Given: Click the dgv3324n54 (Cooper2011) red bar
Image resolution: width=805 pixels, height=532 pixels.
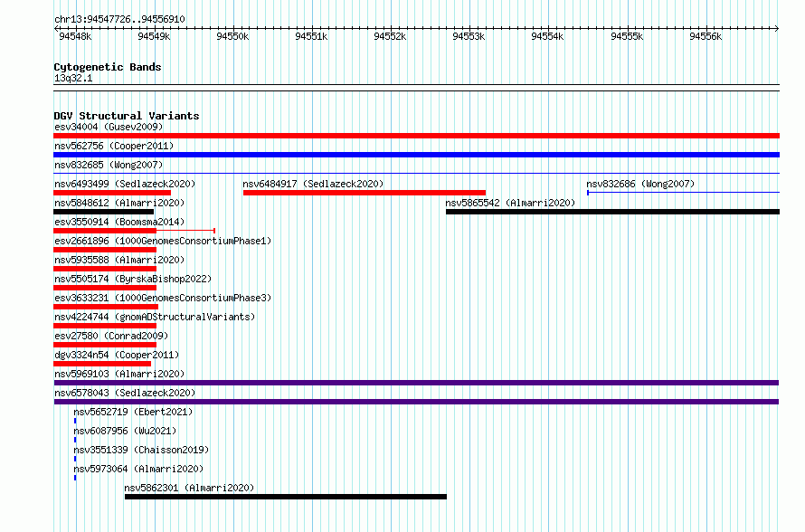Looking at the screenshot, I should coord(102,364).
